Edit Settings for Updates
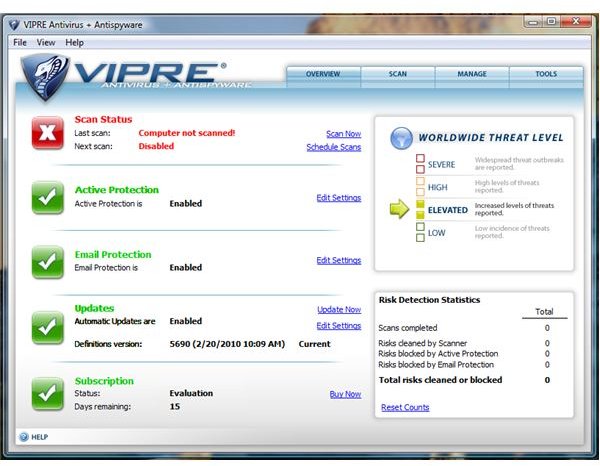Viewport: 600px width, 466px height. coord(339,326)
